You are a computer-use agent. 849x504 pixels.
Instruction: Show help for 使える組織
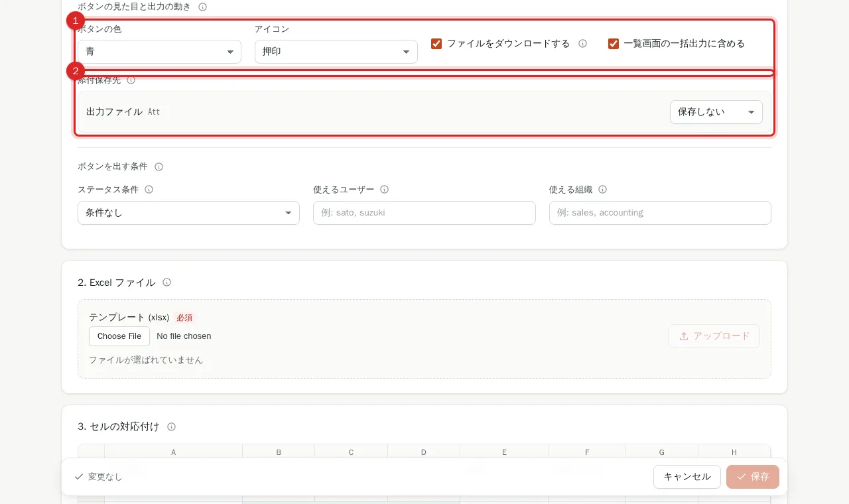coord(603,190)
